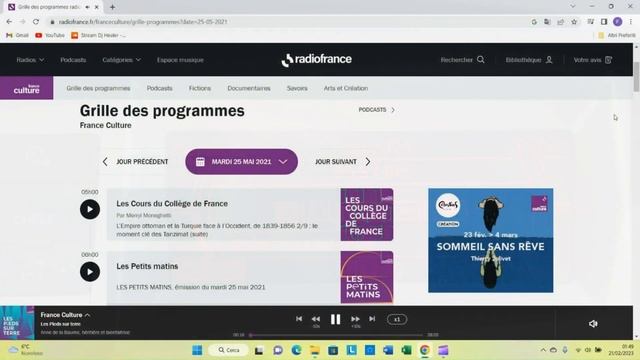
Task: Open the Mardi 25 mai 2021 date picker
Action: pos(241,162)
